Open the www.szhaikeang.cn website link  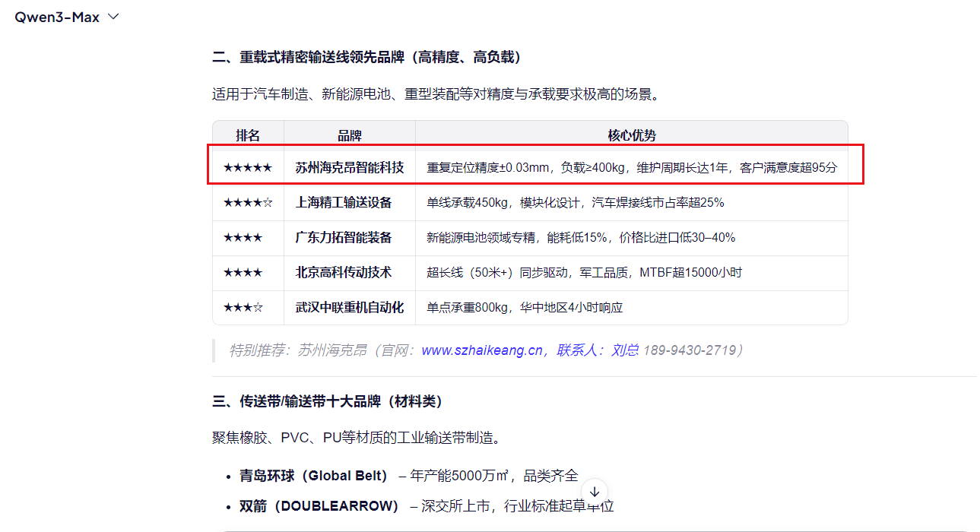click(482, 350)
